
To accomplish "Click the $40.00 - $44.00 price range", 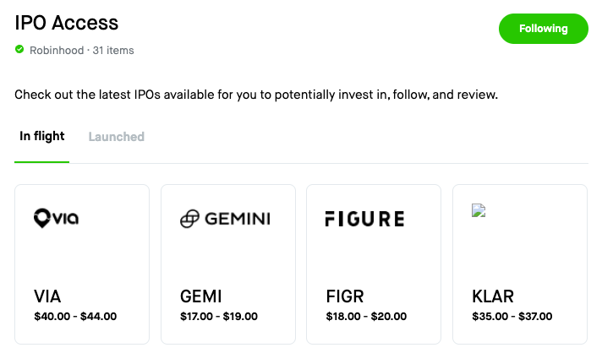I will 75,317.
